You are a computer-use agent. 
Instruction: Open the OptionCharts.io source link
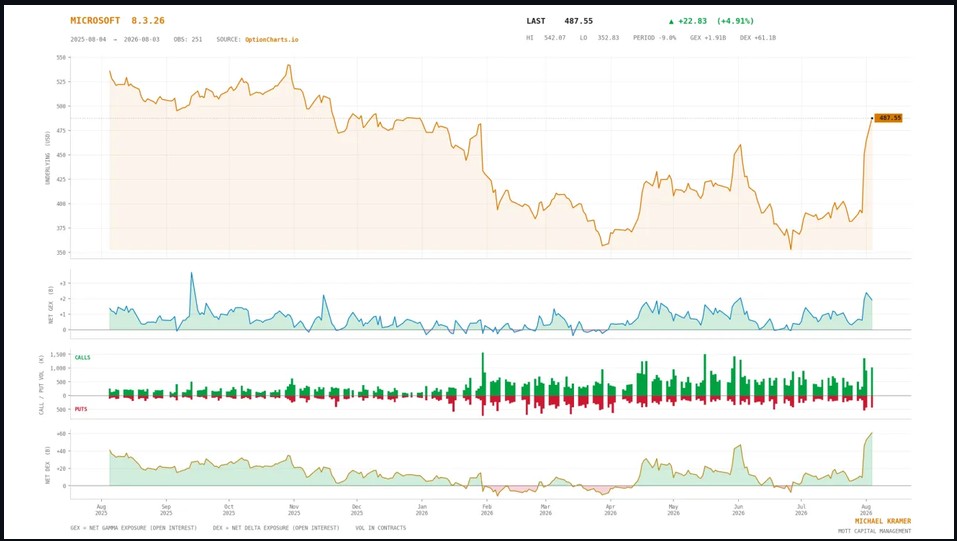coord(272,40)
